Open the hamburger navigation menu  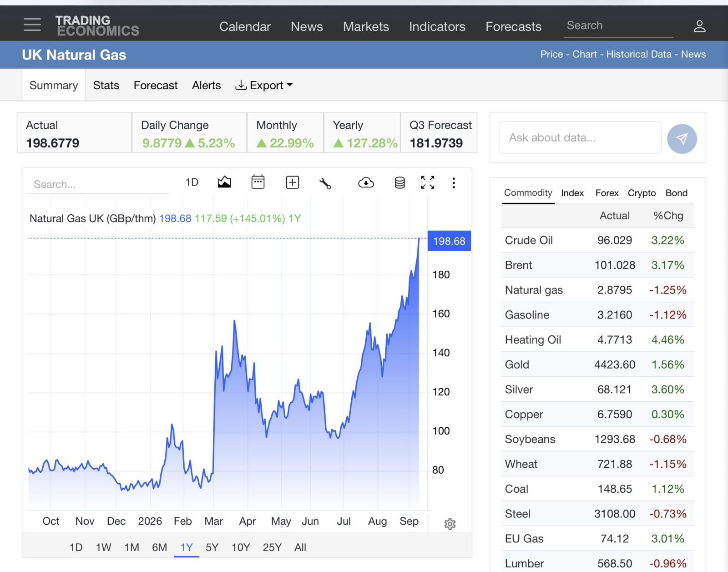32,25
